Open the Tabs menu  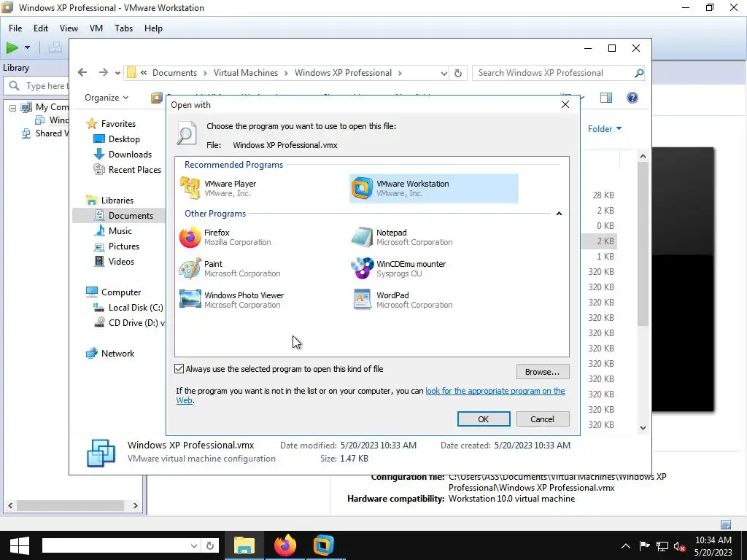(x=123, y=28)
